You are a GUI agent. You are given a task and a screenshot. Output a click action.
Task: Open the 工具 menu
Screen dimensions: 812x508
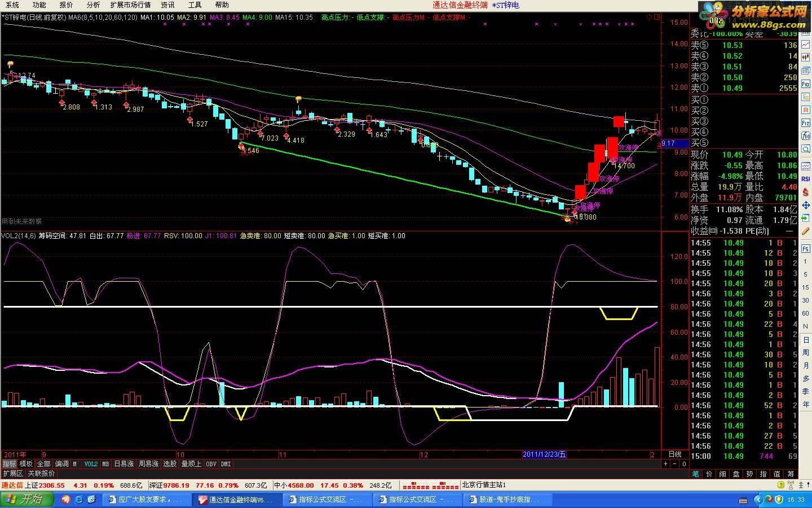[x=195, y=5]
